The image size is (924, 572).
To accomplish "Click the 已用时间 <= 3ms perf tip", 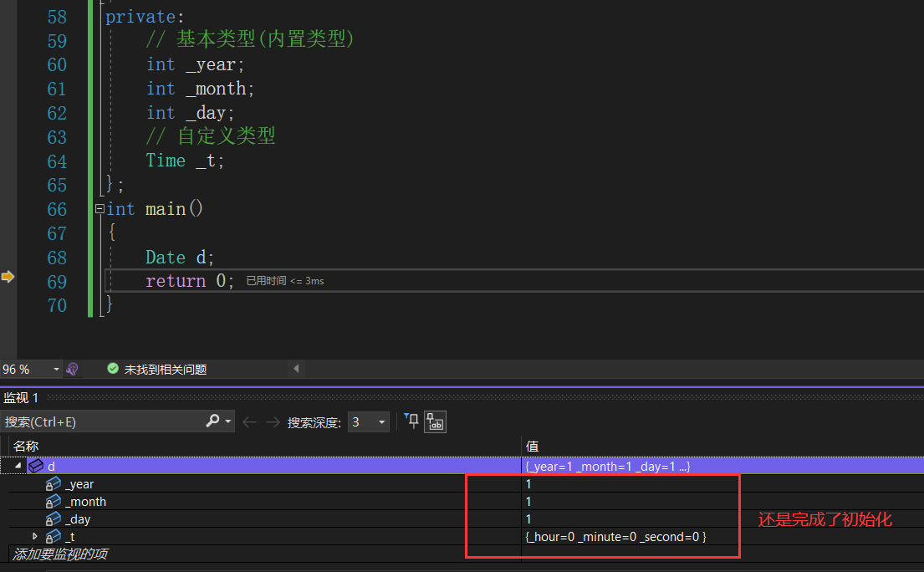I will [x=284, y=281].
